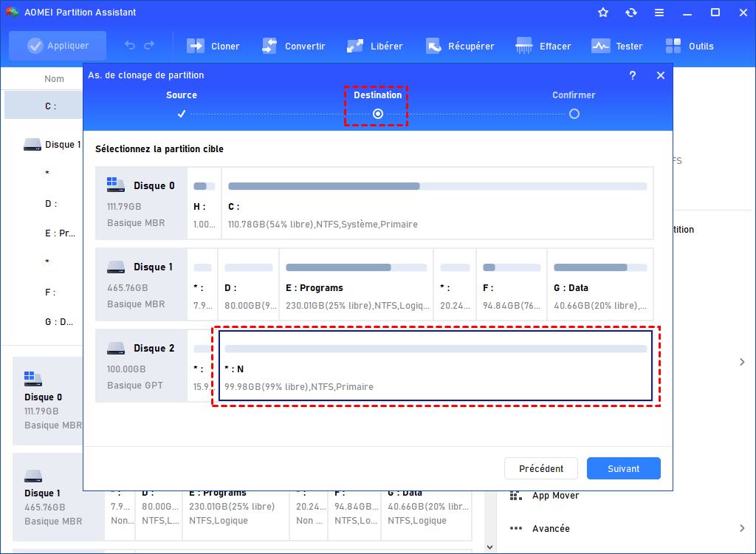The image size is (756, 554).
Task: Select Disque 2 in the wizard
Action: [x=141, y=366]
